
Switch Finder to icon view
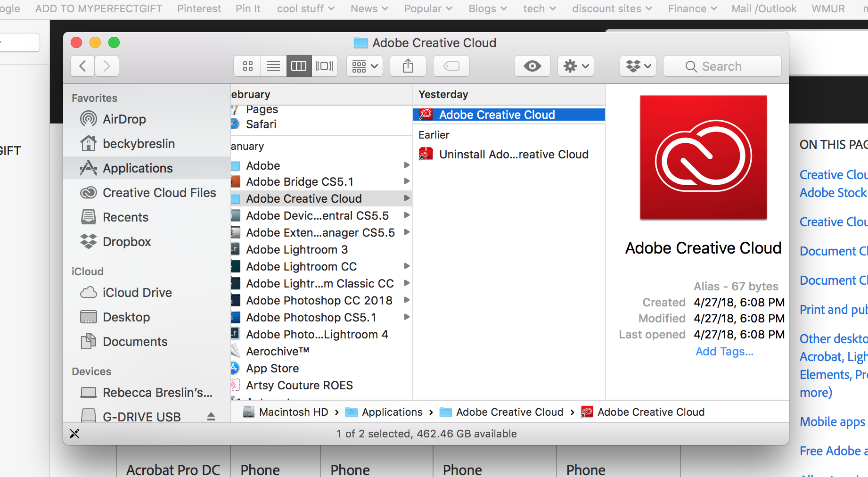(247, 66)
